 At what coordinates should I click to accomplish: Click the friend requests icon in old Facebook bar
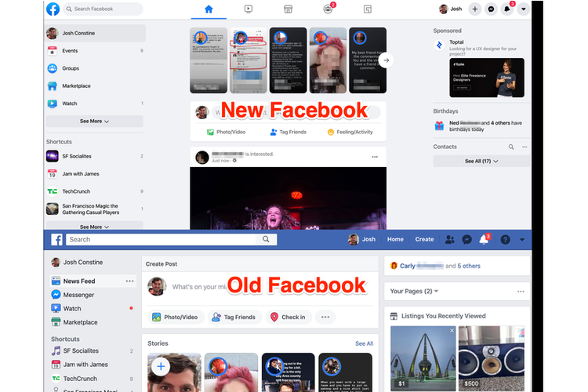tap(449, 239)
